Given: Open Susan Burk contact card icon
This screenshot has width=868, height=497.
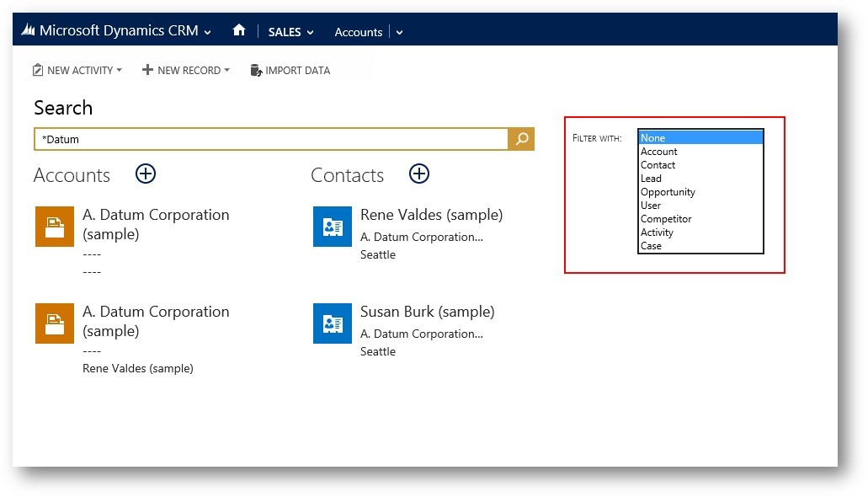Looking at the screenshot, I should [333, 323].
